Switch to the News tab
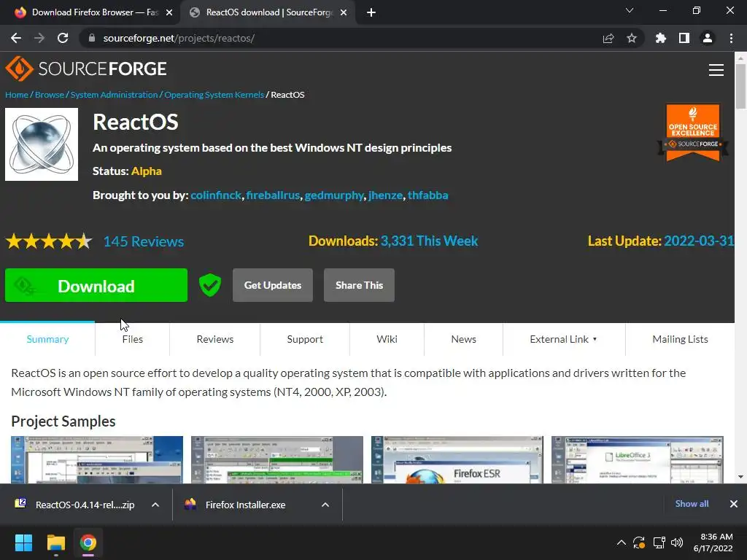This screenshot has width=747, height=560. (463, 339)
